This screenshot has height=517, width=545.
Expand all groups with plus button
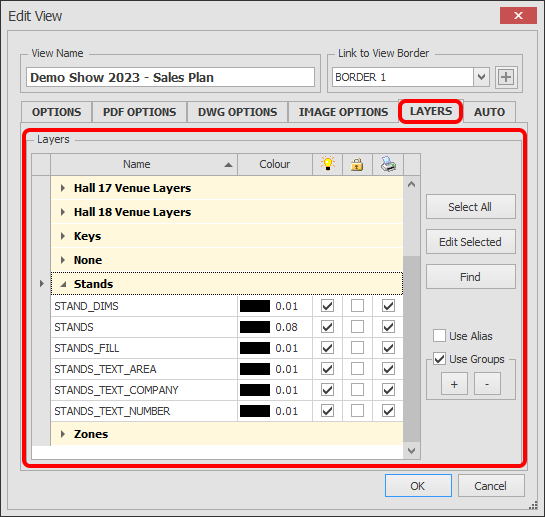pyautogui.click(x=454, y=384)
